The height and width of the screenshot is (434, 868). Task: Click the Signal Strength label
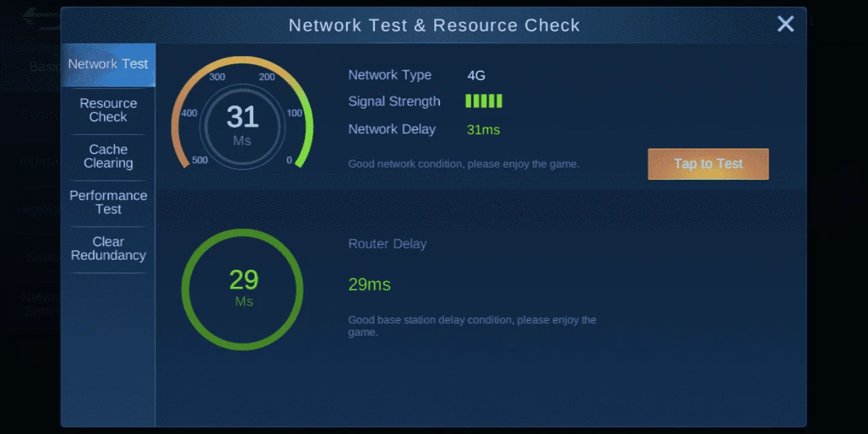tap(394, 102)
